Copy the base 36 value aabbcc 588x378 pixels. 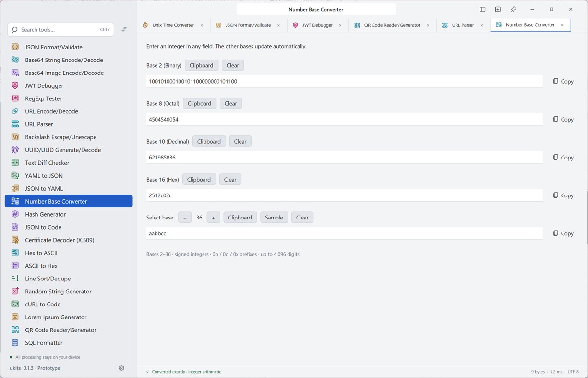(563, 233)
